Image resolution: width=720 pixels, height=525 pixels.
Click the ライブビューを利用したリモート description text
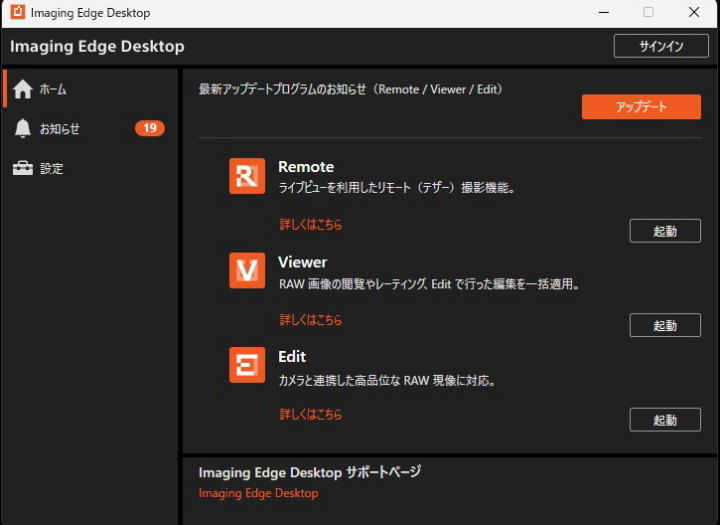pos(397,187)
